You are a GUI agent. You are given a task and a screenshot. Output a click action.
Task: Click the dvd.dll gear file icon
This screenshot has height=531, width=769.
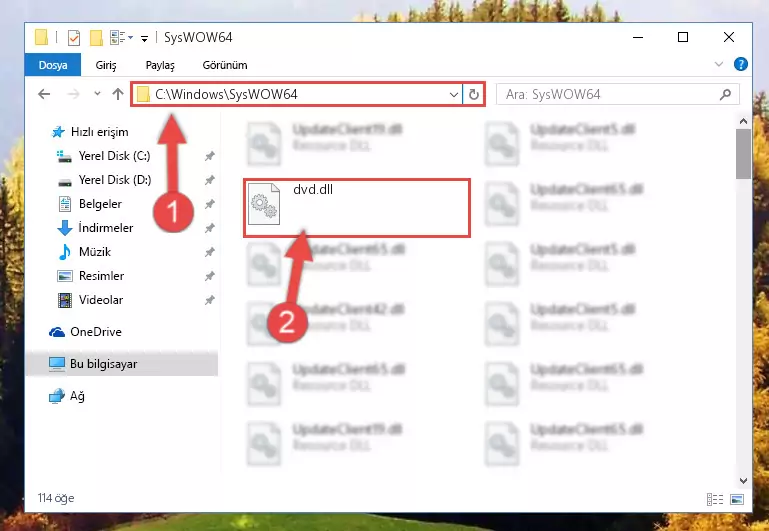point(264,204)
